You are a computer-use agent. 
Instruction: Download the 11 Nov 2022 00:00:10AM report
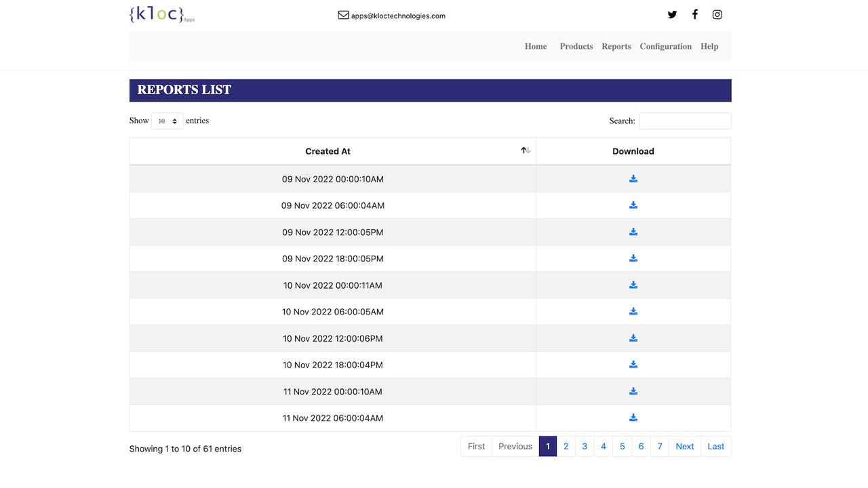tap(633, 391)
